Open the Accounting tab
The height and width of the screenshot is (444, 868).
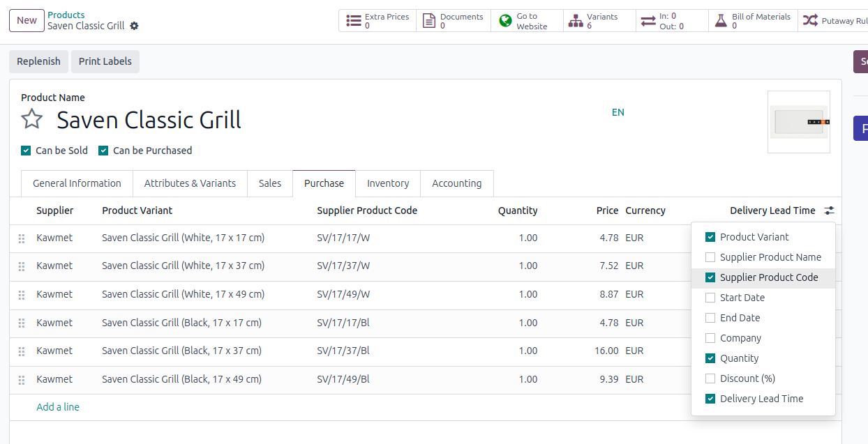tap(457, 183)
